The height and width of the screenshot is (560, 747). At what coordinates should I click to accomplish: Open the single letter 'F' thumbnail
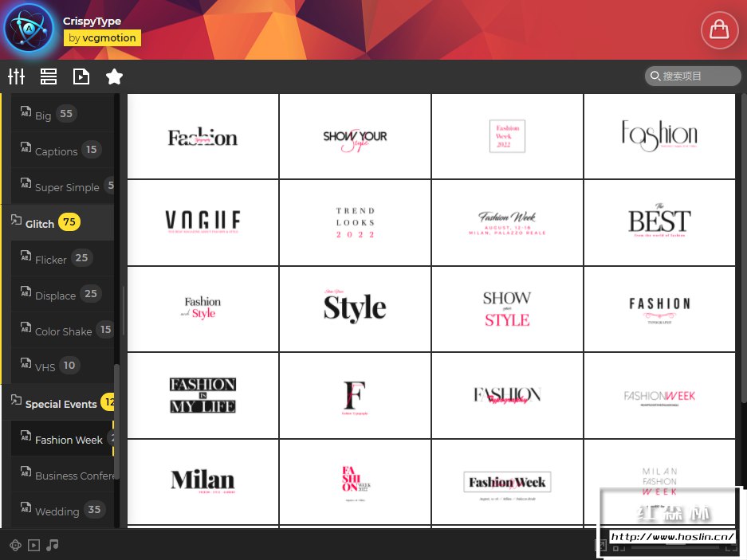(355, 396)
